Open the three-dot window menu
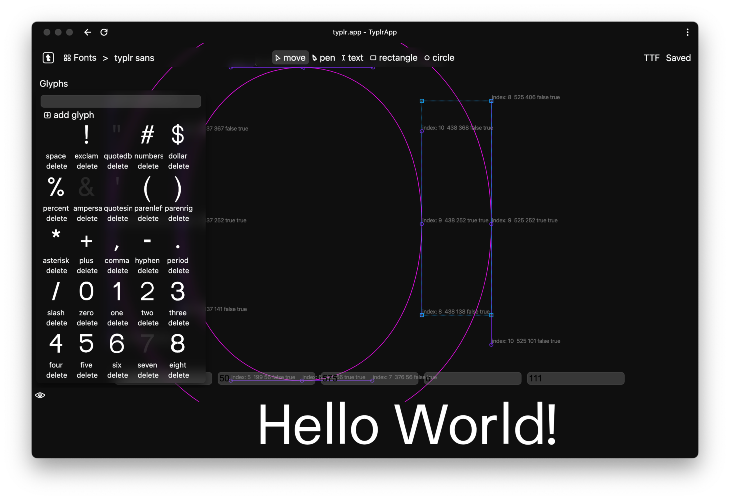This screenshot has width=730, height=500. tap(687, 32)
